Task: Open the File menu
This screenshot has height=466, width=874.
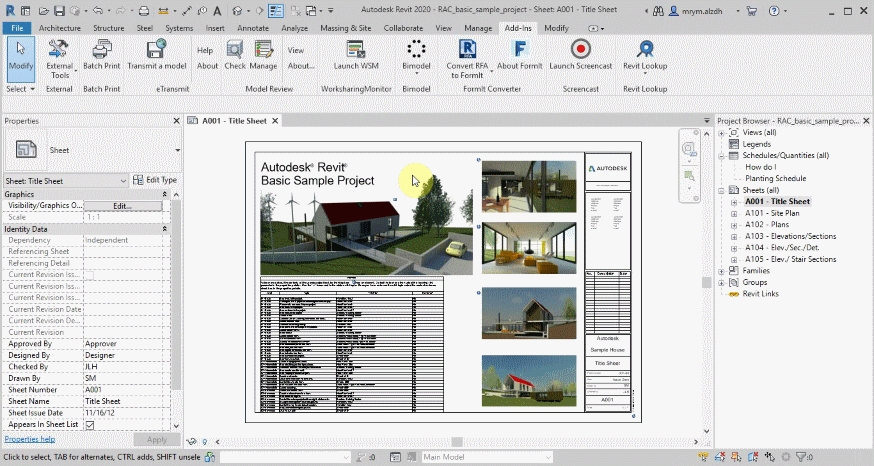Action: point(17,28)
